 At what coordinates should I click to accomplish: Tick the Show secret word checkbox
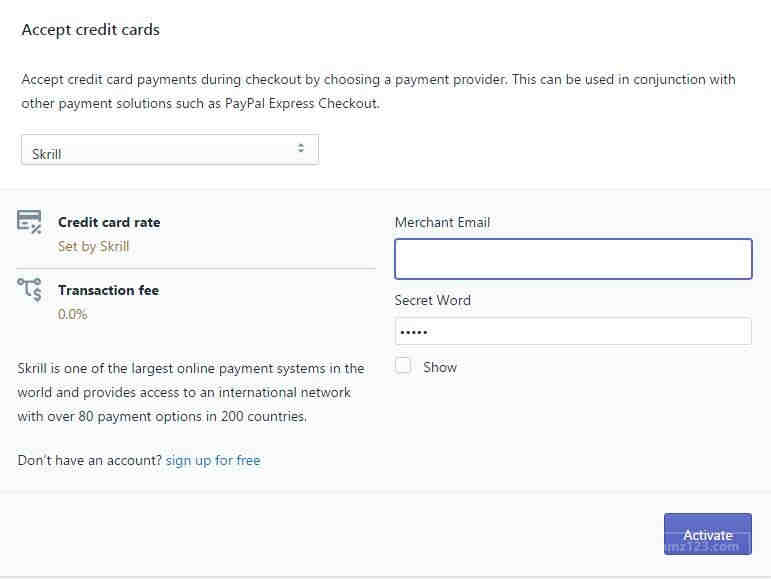coord(403,366)
